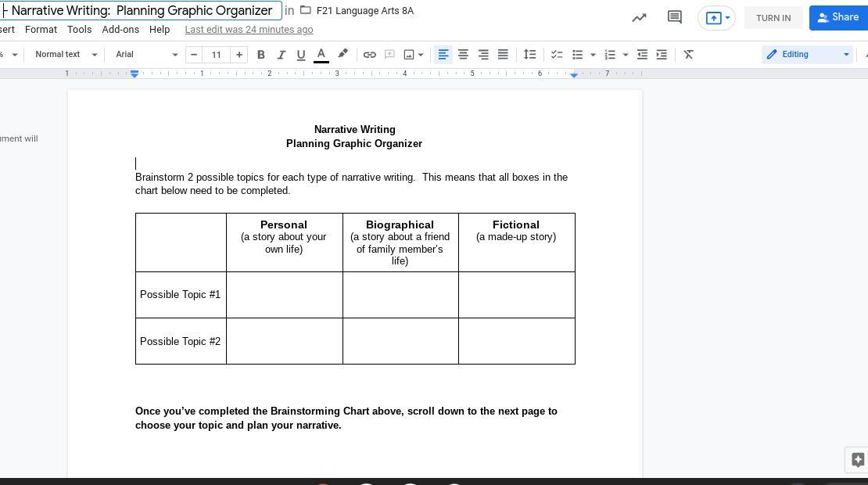Click the 'Possible Topic #1' label
Viewport: 868px width, 485px height.
tap(180, 295)
